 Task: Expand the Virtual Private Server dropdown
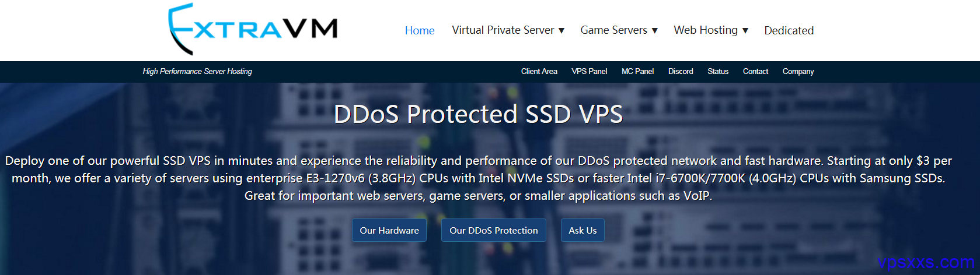click(508, 30)
